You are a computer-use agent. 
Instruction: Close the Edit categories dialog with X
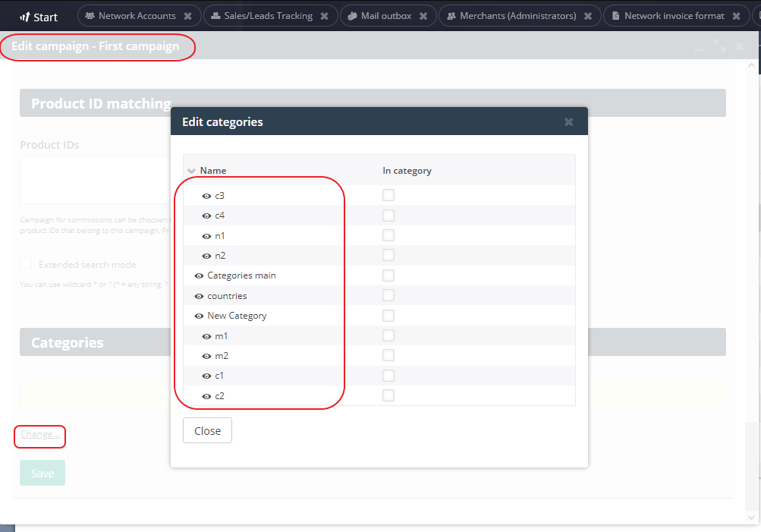click(568, 122)
